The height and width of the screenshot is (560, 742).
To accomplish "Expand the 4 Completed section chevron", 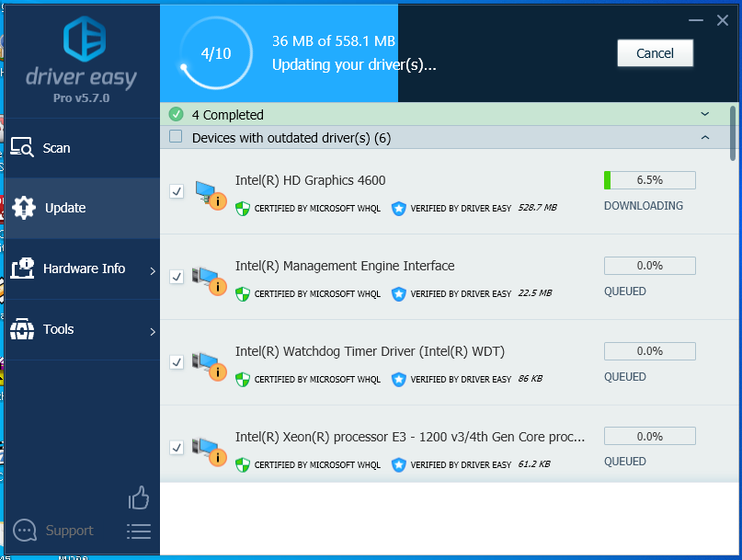I will click(x=704, y=114).
